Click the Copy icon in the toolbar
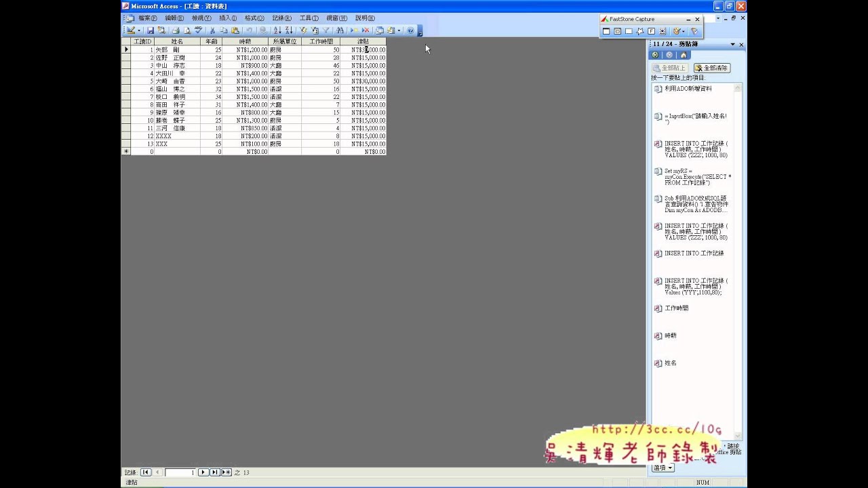Screen dimensions: 868x488 pyautogui.click(x=223, y=30)
